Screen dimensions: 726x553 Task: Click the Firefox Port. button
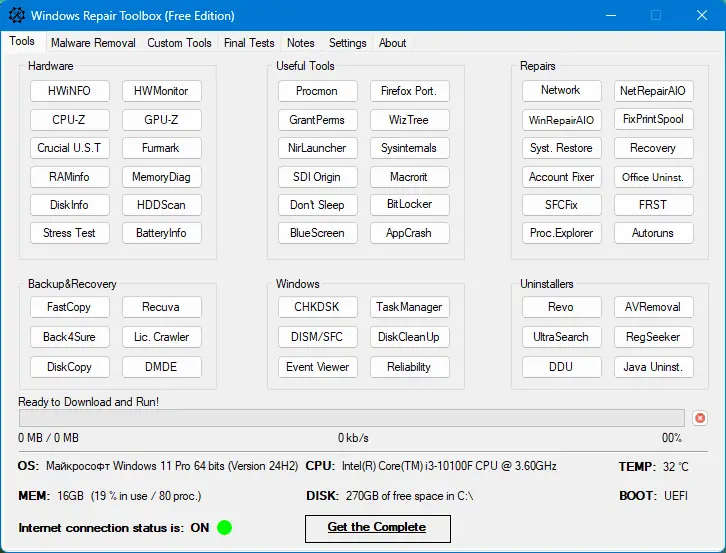click(x=409, y=91)
